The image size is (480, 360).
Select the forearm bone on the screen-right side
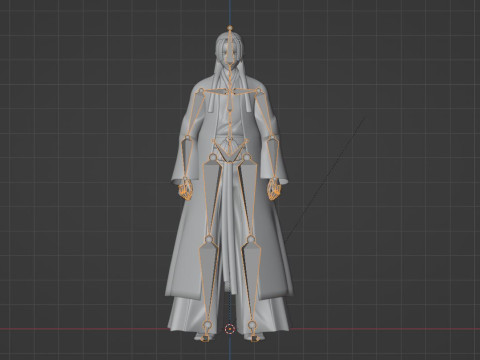pos(273,158)
